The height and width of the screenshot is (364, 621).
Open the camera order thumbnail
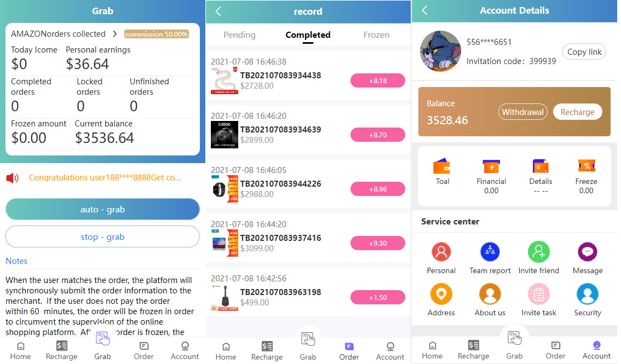coord(225,135)
